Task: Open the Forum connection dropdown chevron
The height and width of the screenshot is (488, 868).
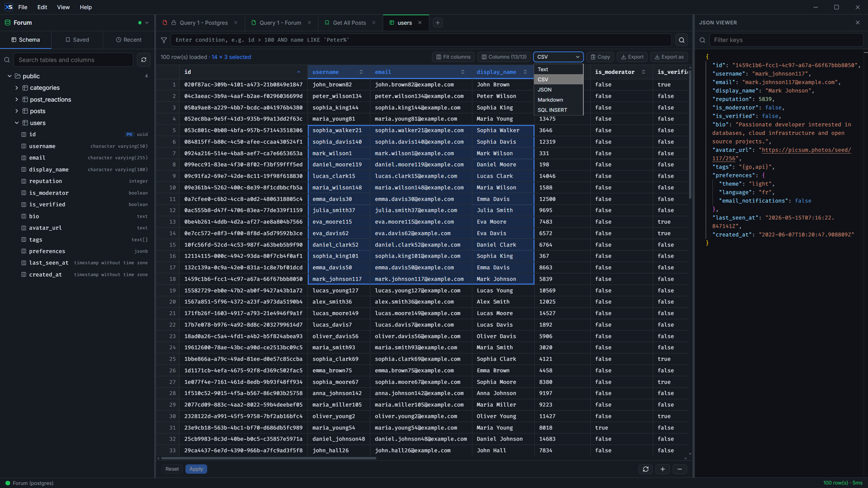Action: tap(147, 23)
